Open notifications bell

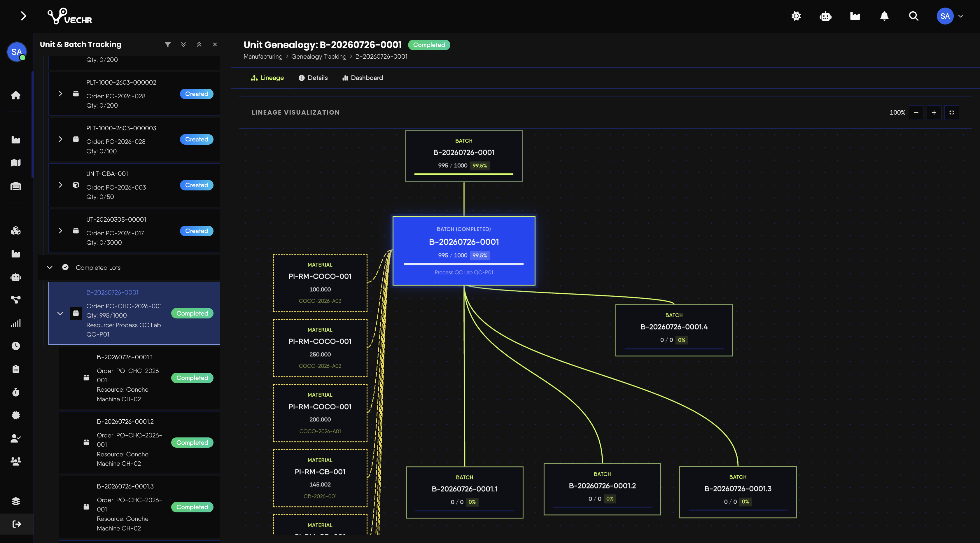(x=884, y=16)
